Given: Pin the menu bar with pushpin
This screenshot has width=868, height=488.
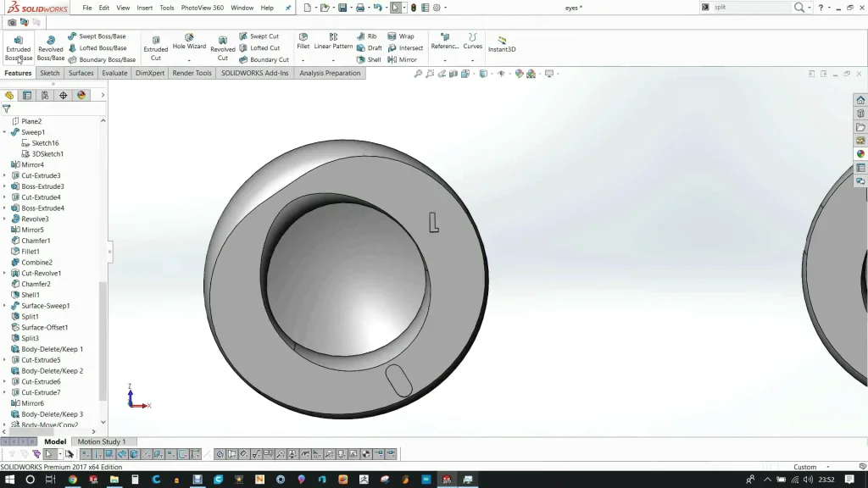Looking at the screenshot, I should [x=288, y=8].
